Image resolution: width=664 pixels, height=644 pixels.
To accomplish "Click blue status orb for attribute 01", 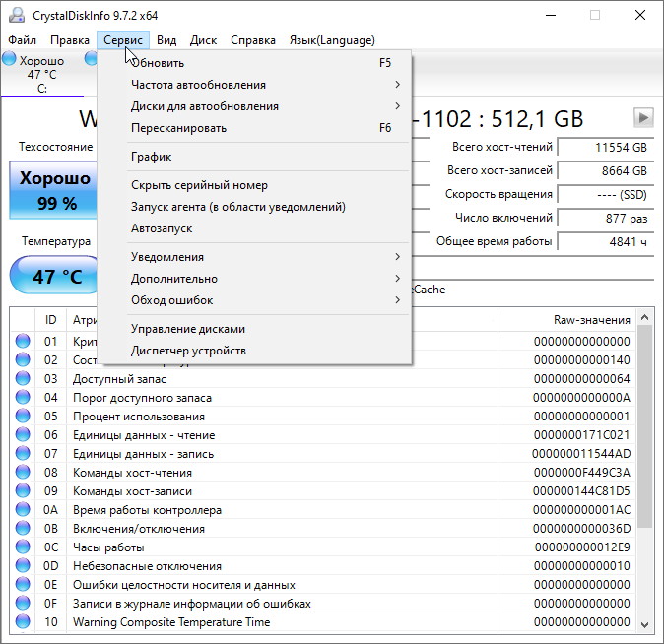I will [x=23, y=341].
